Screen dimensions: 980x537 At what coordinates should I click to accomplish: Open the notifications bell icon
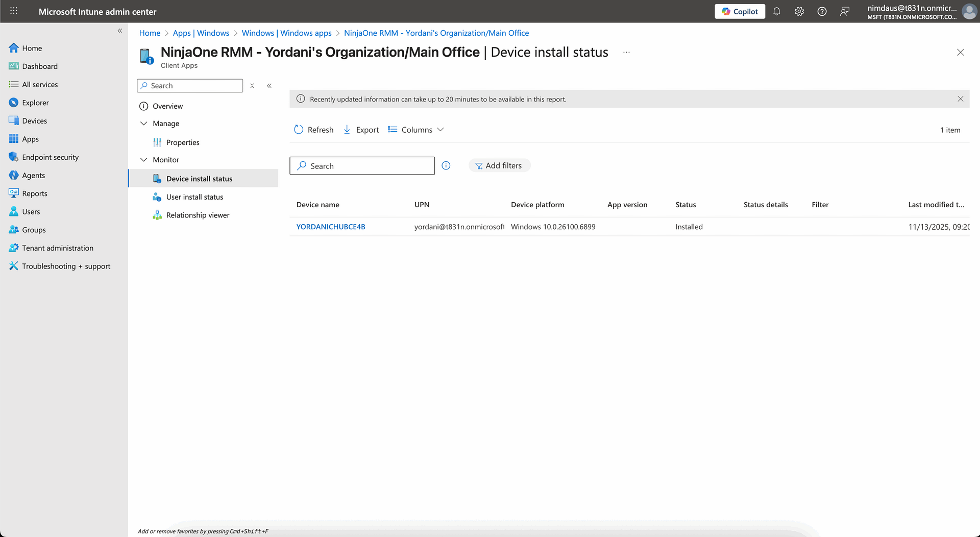[x=776, y=11]
